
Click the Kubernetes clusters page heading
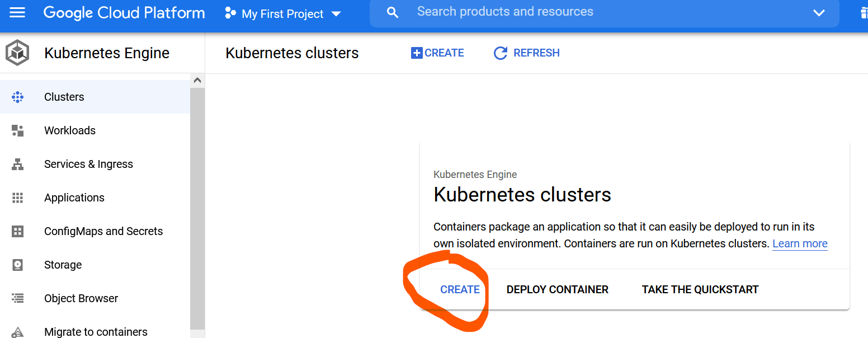pos(292,53)
